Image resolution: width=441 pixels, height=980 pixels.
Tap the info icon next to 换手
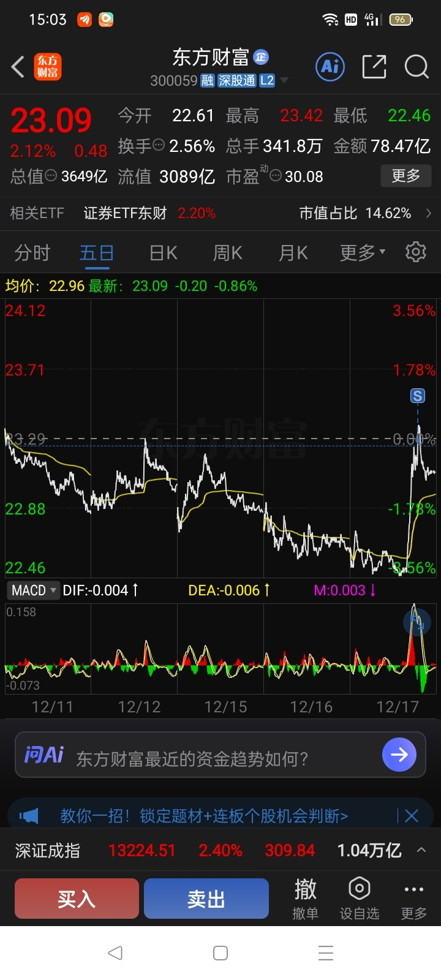click(x=159, y=146)
